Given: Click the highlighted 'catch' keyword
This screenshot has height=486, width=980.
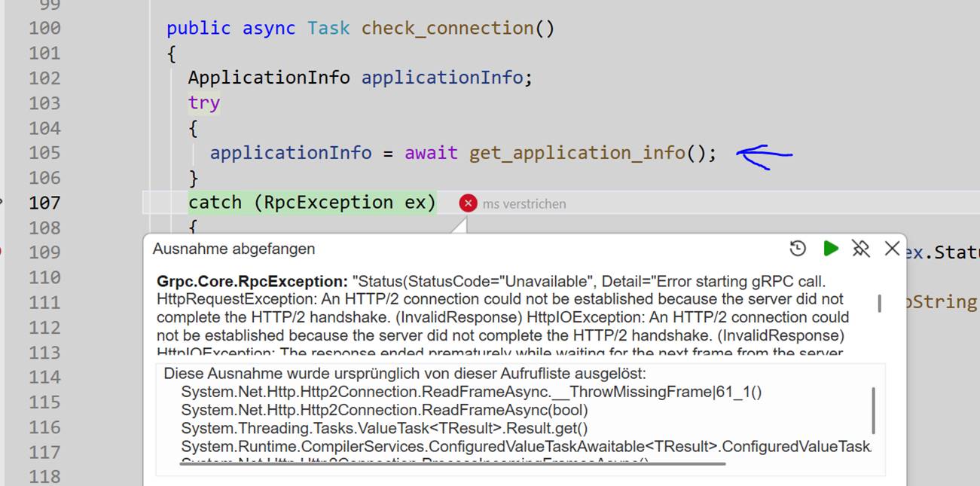Looking at the screenshot, I should tap(215, 203).
